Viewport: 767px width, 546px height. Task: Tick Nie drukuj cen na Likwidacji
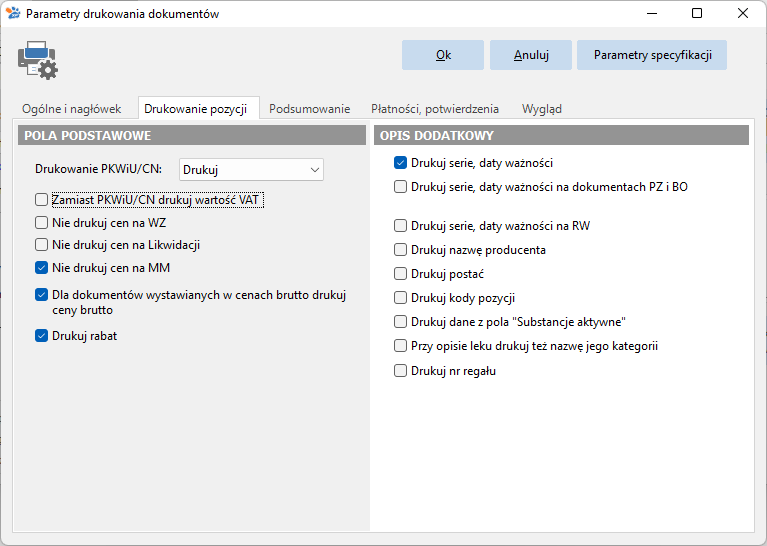click(42, 245)
